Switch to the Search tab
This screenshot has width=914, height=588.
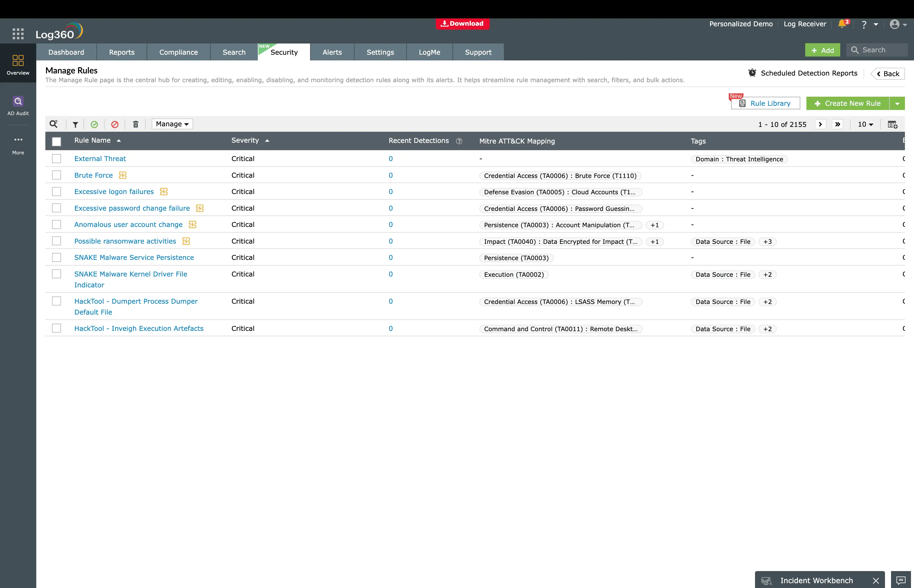[234, 52]
